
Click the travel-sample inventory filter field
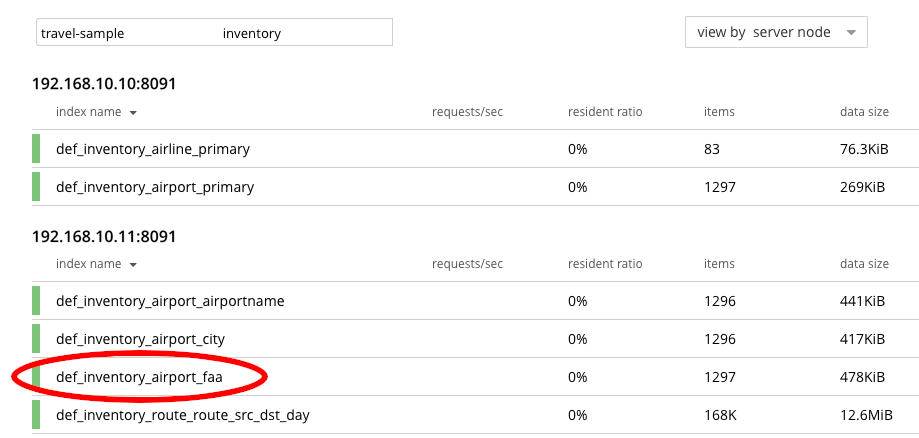[213, 33]
